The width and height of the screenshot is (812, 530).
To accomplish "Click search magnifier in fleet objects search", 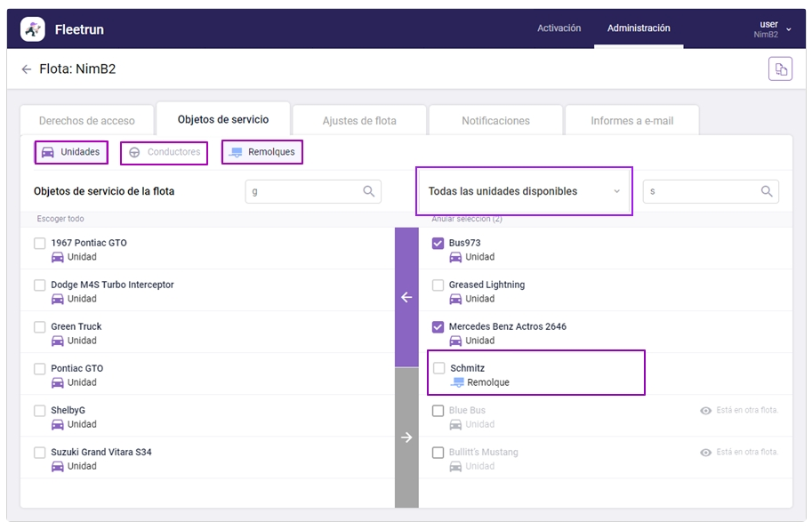I will (x=369, y=191).
